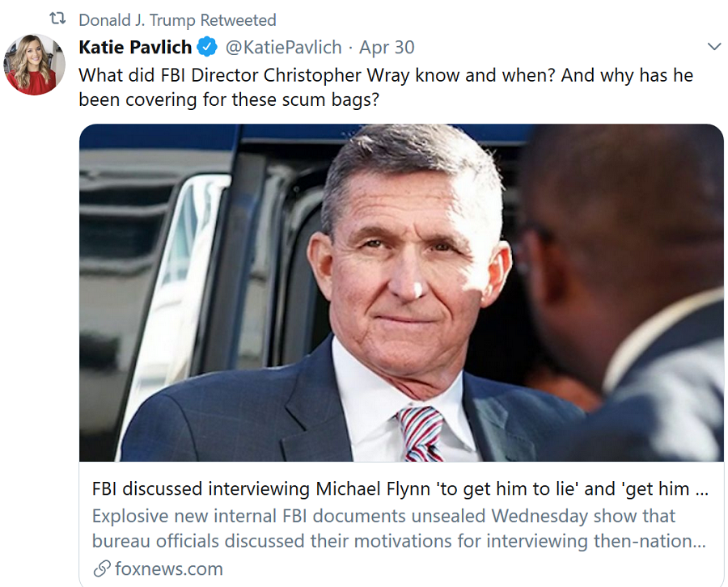The image size is (728, 587).
Task: Click the chain link icon beside foxnews.com
Action: tap(102, 568)
